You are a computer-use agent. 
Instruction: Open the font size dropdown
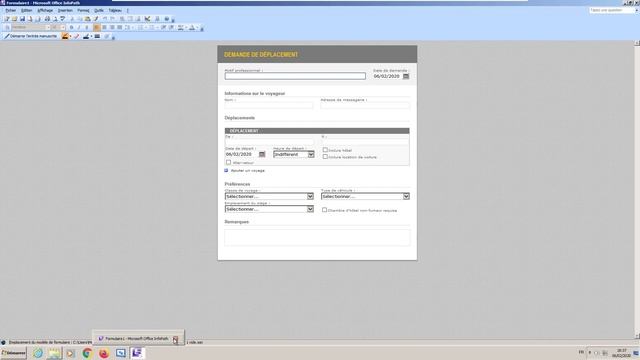click(x=62, y=27)
